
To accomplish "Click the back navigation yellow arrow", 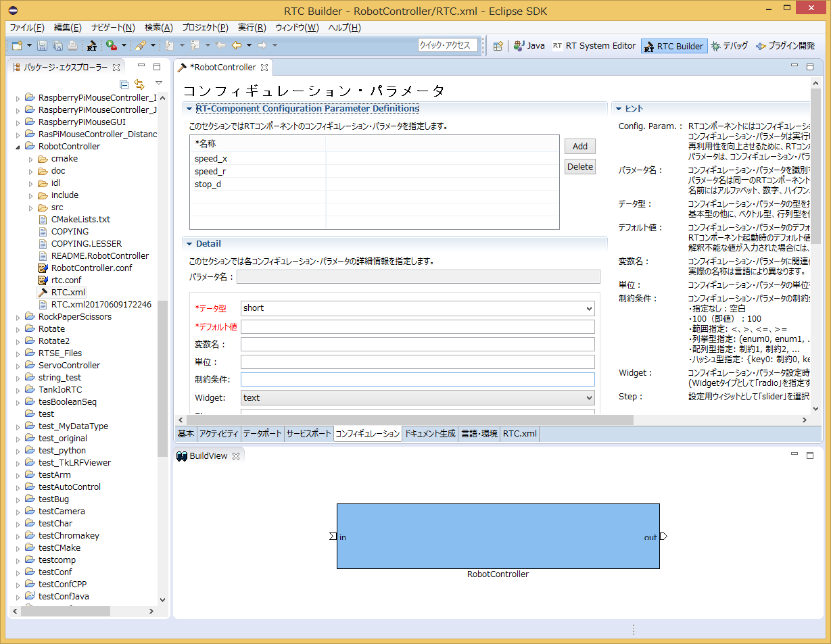I will click(x=237, y=45).
